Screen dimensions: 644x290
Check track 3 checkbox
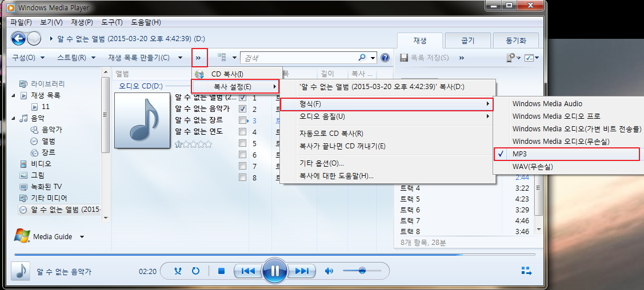243,120
